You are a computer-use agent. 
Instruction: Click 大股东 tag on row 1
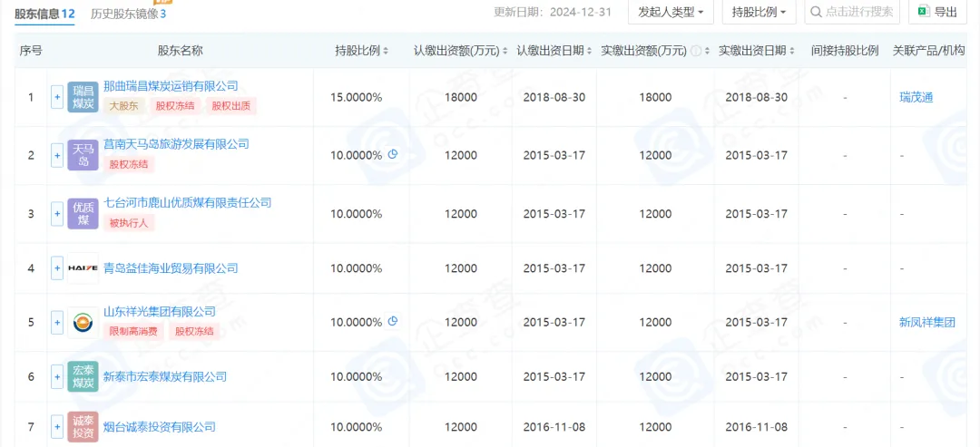coord(123,105)
